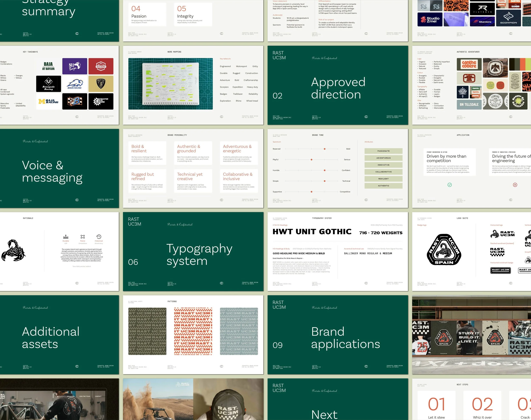Click the 04 Passion value card
The width and height of the screenshot is (531, 420).
click(x=147, y=14)
